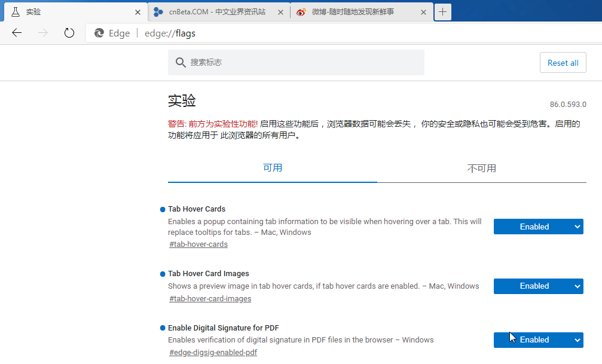
Task: Click the 搜索标志 search field
Action: 302,62
